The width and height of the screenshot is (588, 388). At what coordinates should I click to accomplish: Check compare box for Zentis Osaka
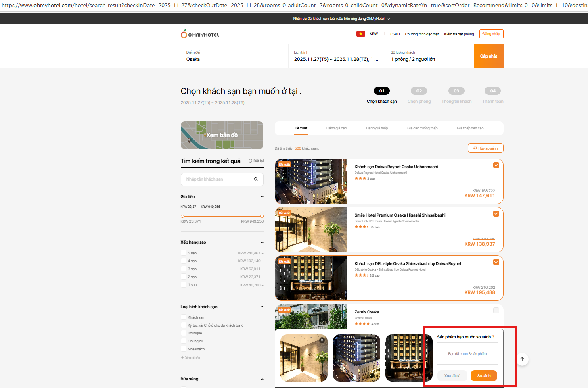click(x=496, y=311)
